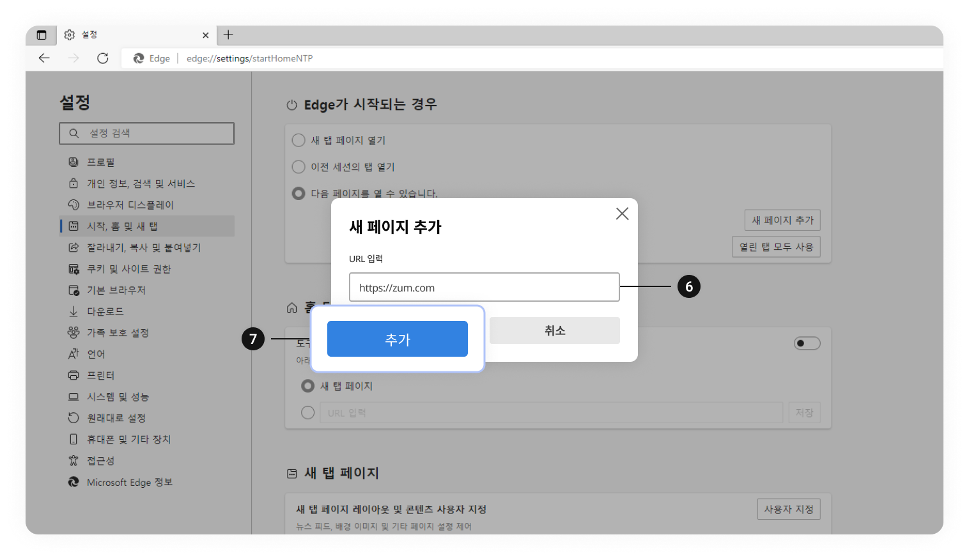Open 시스템 및 성능 via its icon
The height and width of the screenshot is (560, 969).
coord(74,396)
